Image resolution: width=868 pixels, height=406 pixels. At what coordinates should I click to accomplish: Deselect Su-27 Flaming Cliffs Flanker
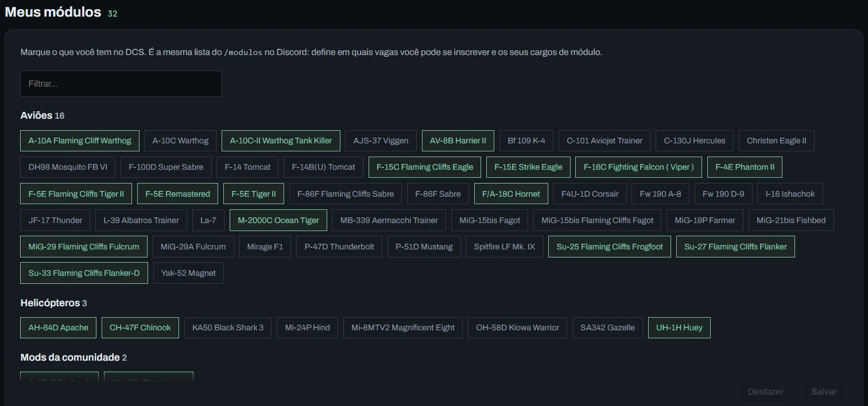click(x=735, y=247)
